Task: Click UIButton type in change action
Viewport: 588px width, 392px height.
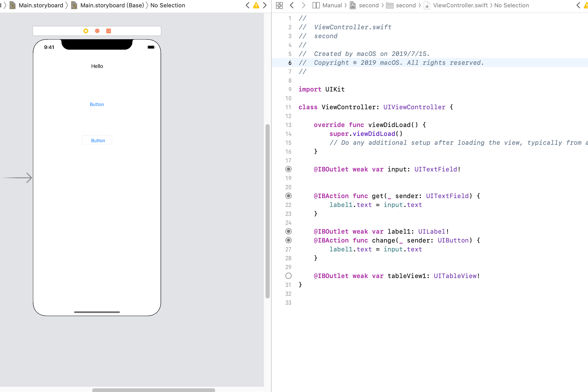Action: pos(453,240)
